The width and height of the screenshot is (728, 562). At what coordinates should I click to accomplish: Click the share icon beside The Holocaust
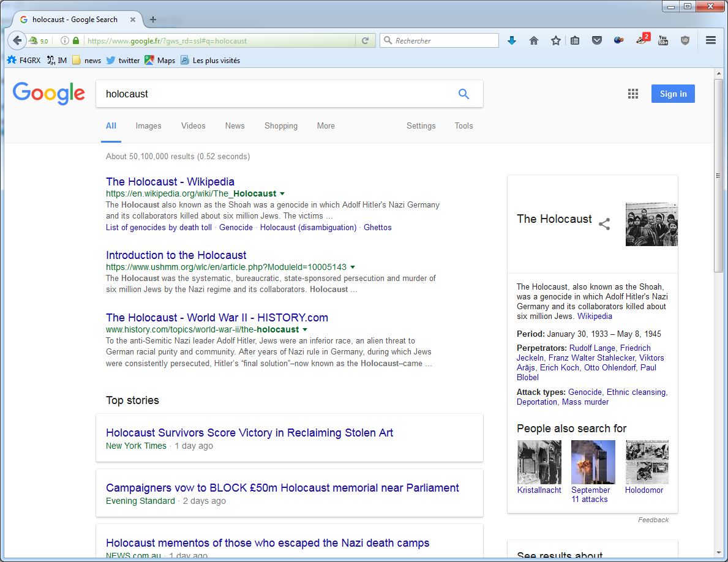(x=604, y=224)
